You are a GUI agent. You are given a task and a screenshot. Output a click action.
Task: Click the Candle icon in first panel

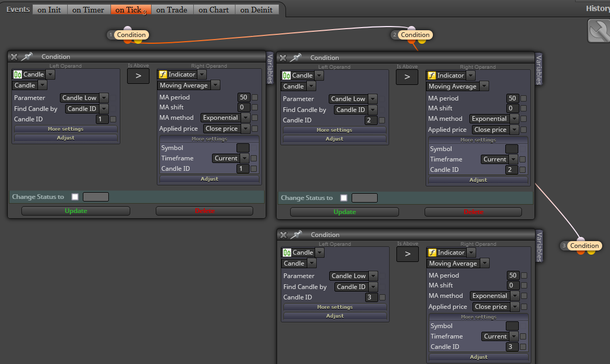click(x=18, y=74)
